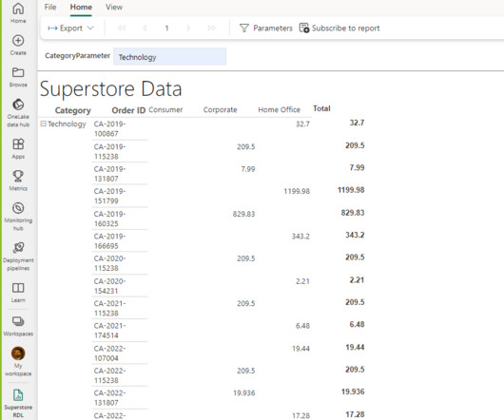The image size is (504, 420).
Task: Go to previous page arrow
Action: pos(145,28)
